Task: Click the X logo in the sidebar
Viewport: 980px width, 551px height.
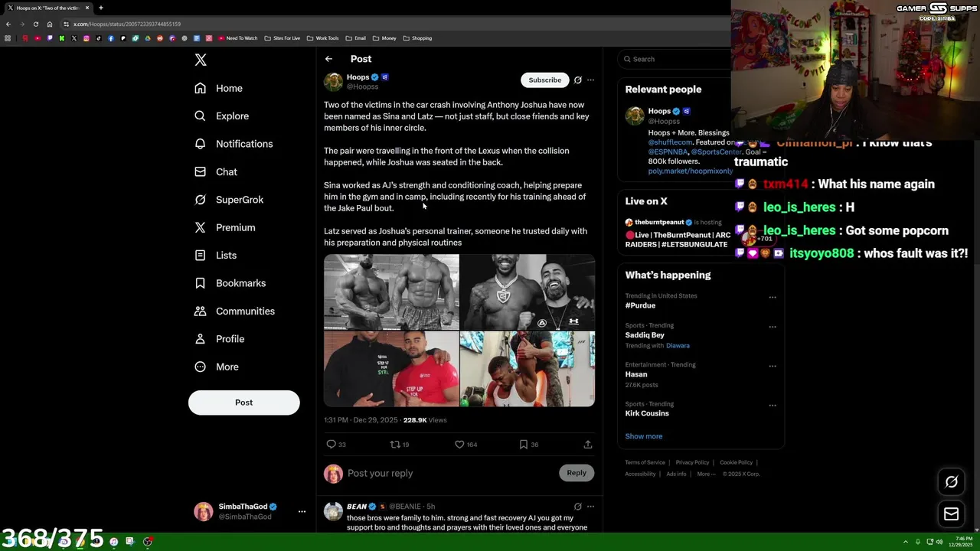Action: [x=201, y=60]
